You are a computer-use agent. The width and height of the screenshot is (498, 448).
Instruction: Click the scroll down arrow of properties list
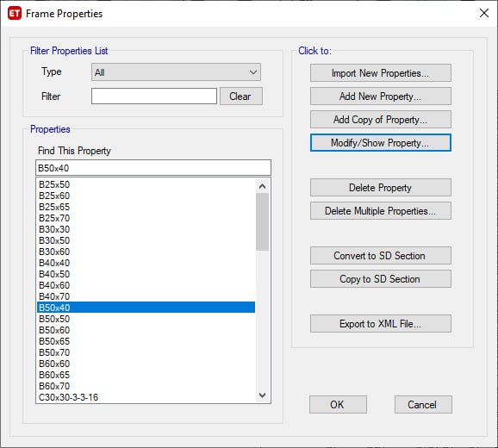pyautogui.click(x=262, y=395)
